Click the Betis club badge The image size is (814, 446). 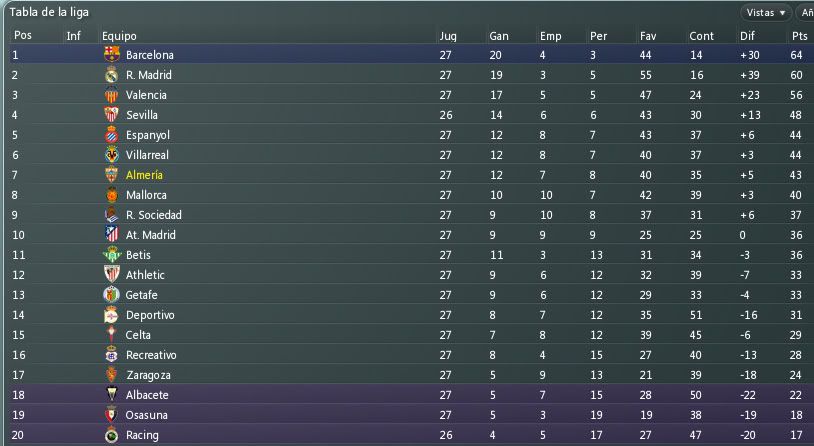point(112,255)
